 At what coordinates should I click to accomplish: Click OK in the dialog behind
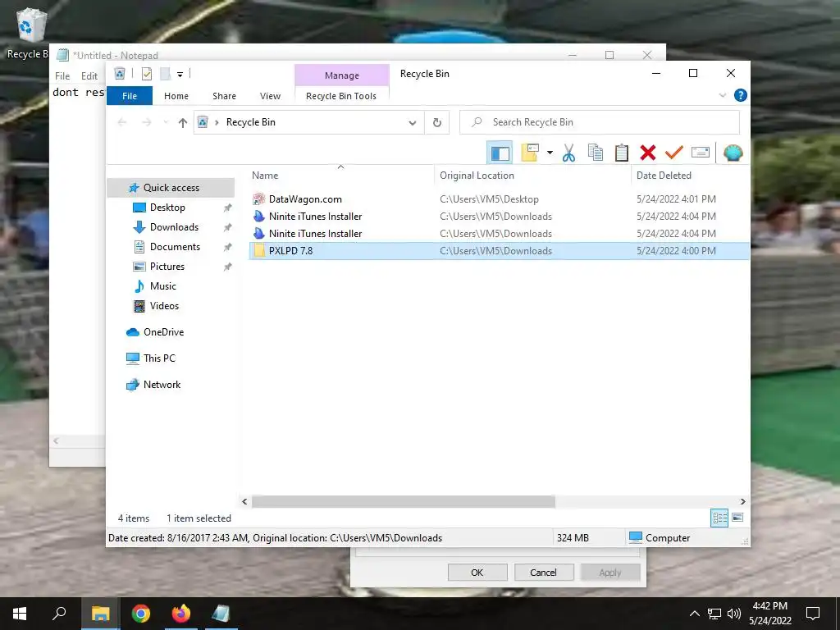(477, 573)
